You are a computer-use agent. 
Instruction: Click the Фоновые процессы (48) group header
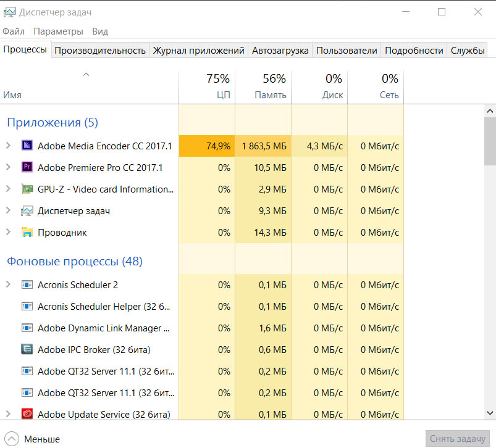75,261
